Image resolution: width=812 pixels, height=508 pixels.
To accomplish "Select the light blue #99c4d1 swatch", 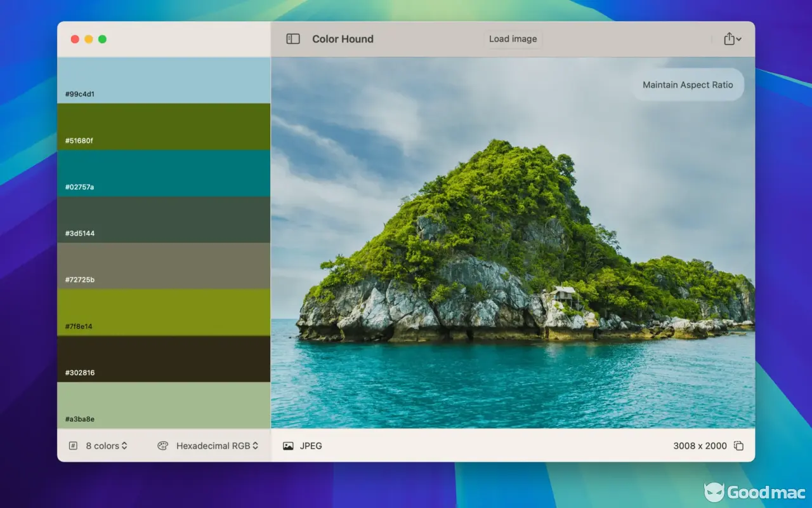I will click(x=164, y=80).
